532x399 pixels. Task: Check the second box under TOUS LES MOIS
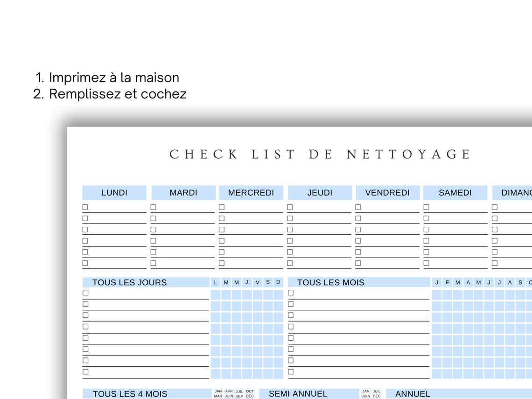[x=290, y=304]
